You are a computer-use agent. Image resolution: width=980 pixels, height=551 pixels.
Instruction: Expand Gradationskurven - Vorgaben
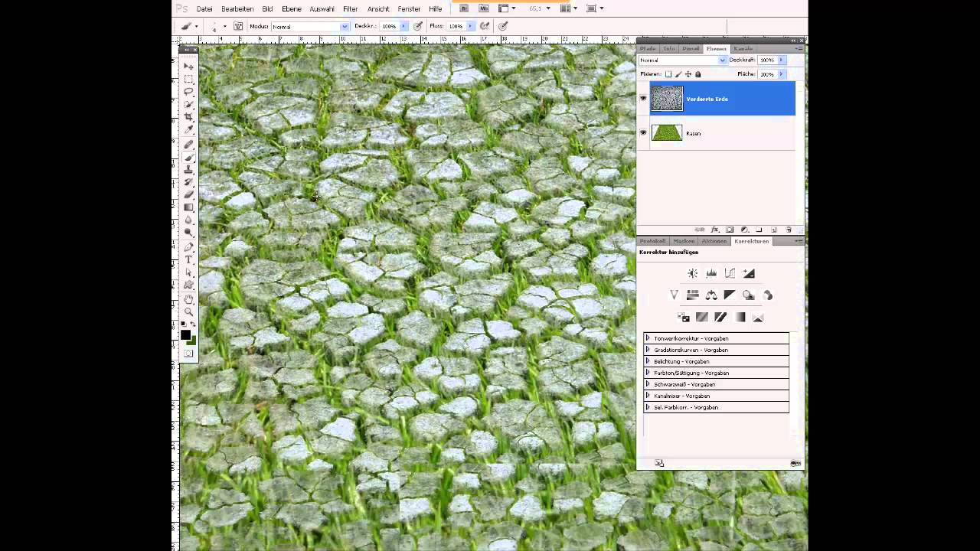(648, 349)
